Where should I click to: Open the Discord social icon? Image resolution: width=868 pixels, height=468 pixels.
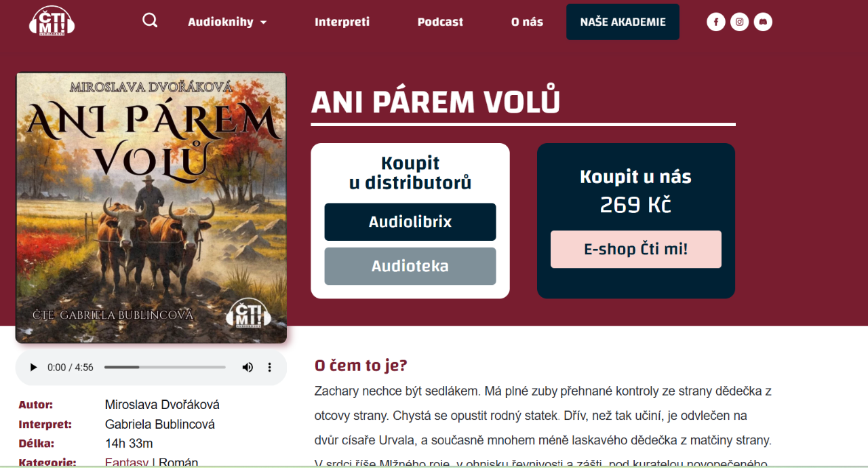tap(763, 22)
